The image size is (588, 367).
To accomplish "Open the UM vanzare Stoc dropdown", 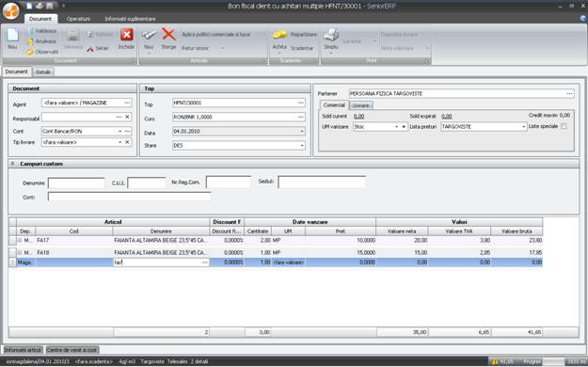I will coord(396,127).
